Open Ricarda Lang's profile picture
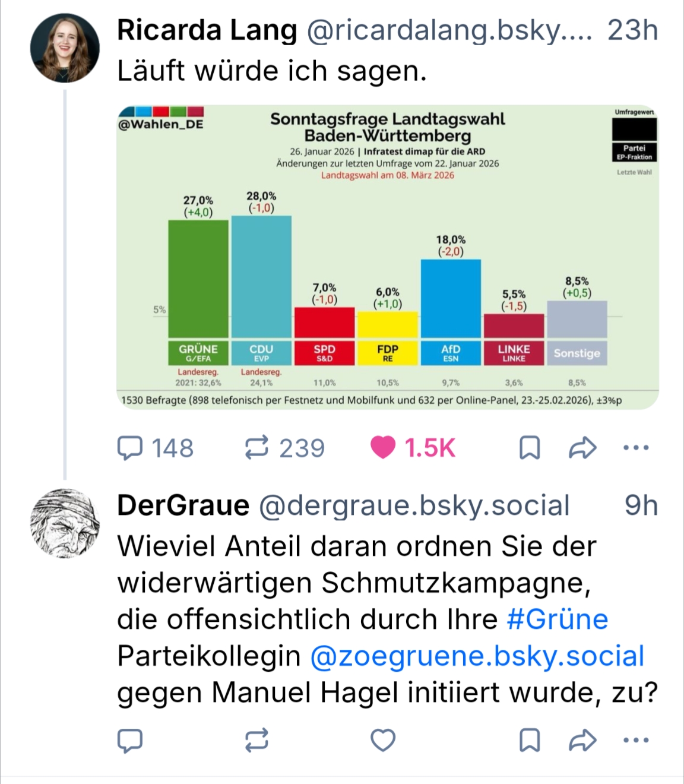The width and height of the screenshot is (684, 784). click(x=65, y=48)
